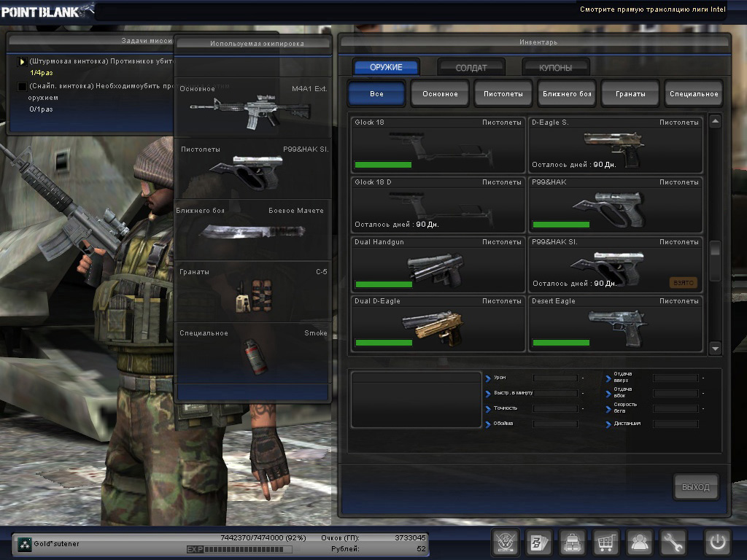Select the Dual Handgun card
The height and width of the screenshot is (560, 747).
point(438,264)
